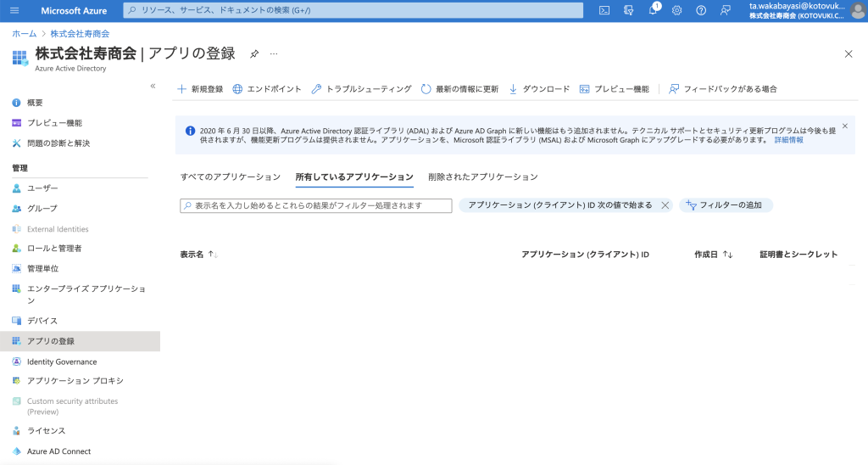Dismiss the ADAL info banner

pos(845,126)
